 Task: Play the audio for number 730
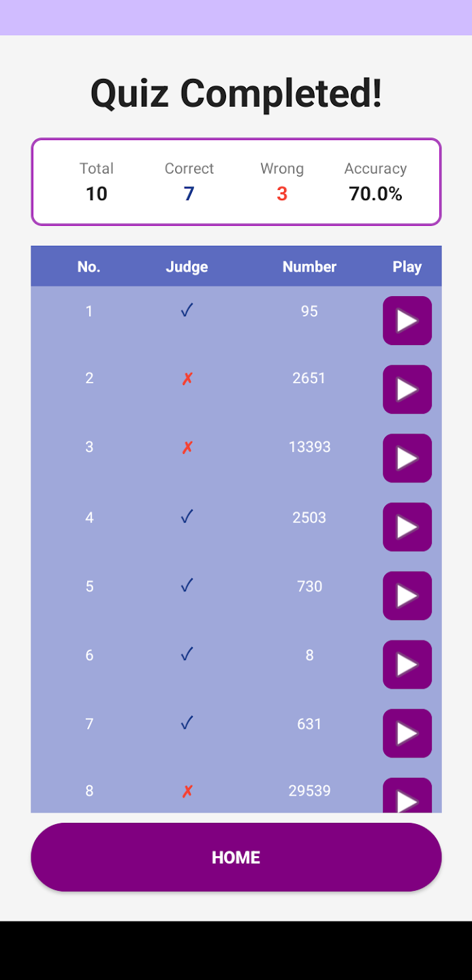point(407,595)
